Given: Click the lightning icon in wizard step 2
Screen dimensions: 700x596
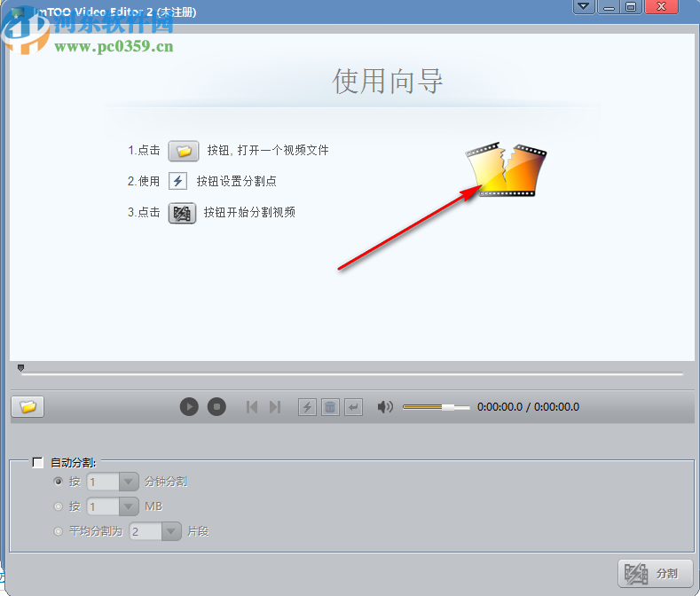Looking at the screenshot, I should pyautogui.click(x=177, y=181).
